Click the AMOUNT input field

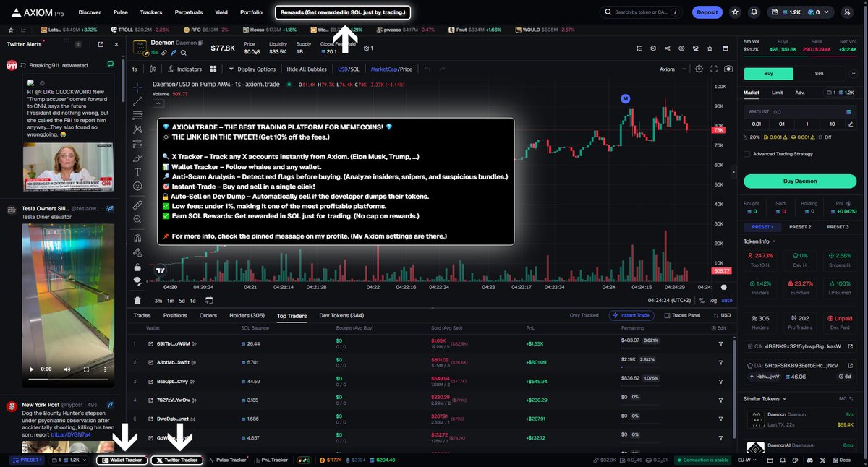(x=800, y=112)
